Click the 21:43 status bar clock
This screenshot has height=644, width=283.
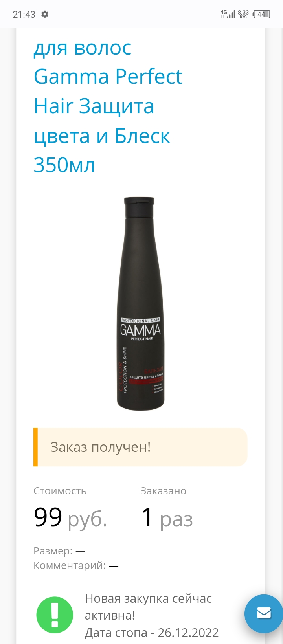click(24, 15)
